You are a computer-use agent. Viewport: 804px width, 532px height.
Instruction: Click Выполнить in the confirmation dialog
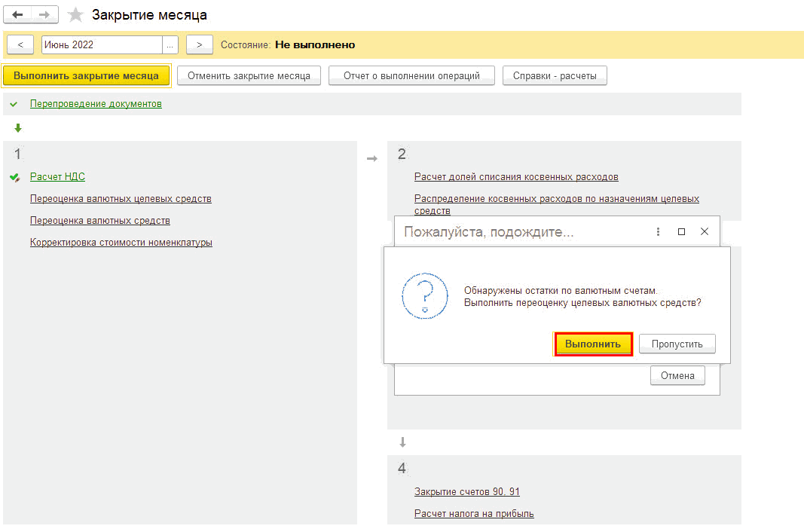point(593,344)
